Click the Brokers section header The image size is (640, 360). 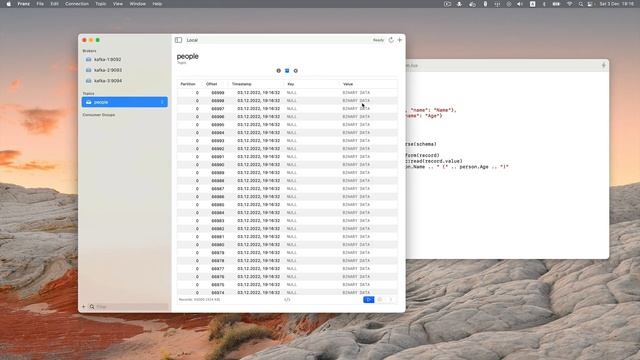coord(89,51)
